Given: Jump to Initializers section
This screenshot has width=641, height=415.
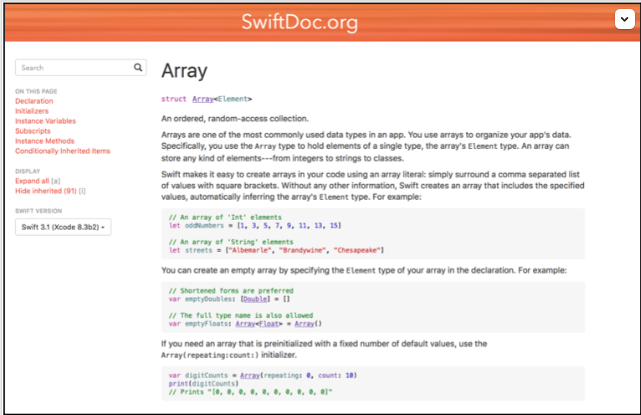Looking at the screenshot, I should click(x=32, y=111).
